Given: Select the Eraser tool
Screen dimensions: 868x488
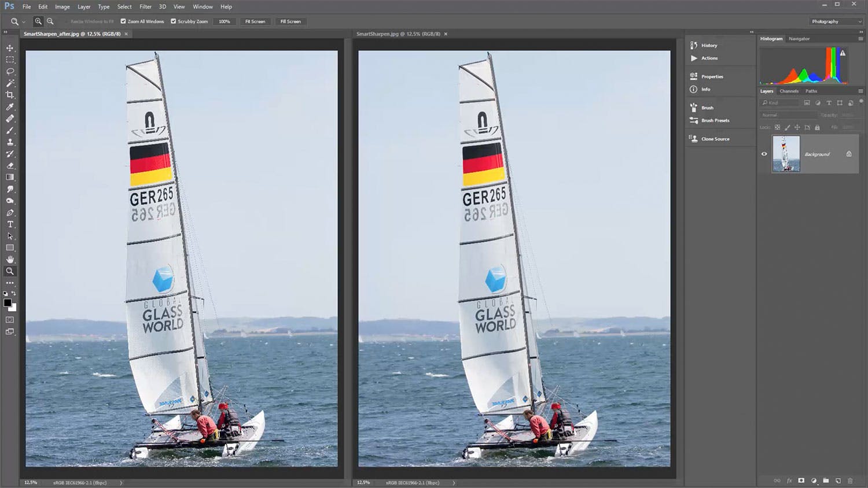Looking at the screenshot, I should [10, 165].
